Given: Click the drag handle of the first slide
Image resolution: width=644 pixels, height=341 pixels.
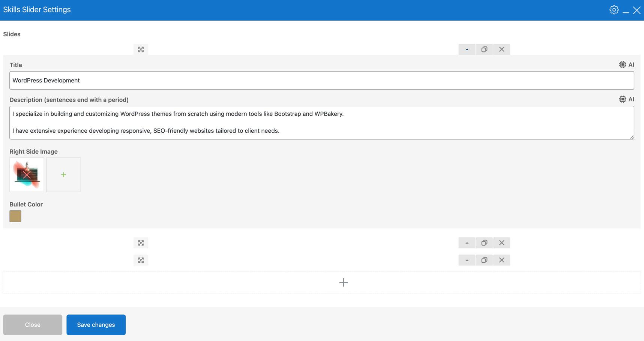Looking at the screenshot, I should click(141, 49).
